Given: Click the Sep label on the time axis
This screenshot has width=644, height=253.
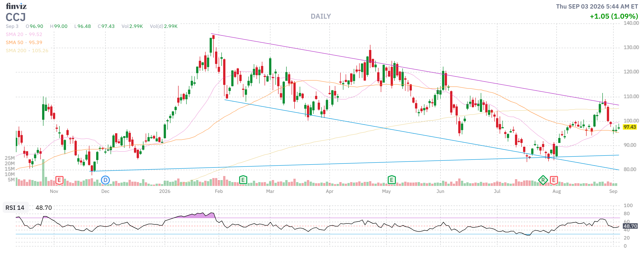Looking at the screenshot, I should click(x=613, y=192).
